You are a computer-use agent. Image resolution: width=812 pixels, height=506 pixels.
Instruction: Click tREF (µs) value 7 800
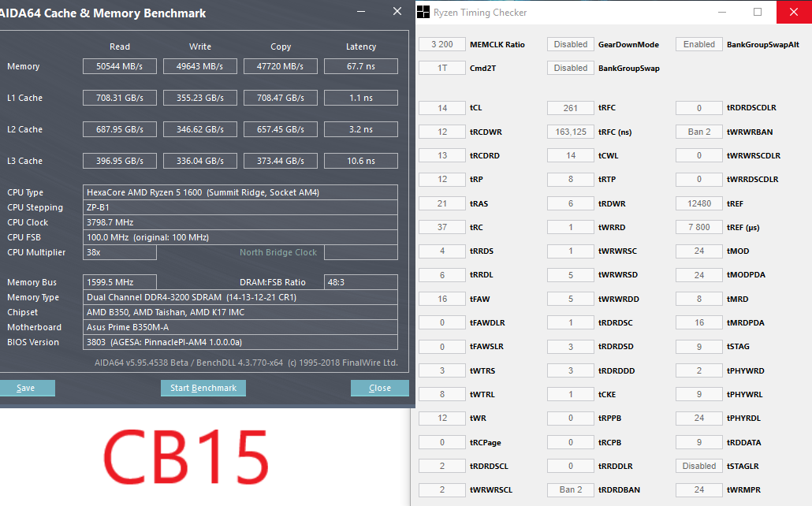[x=698, y=227]
